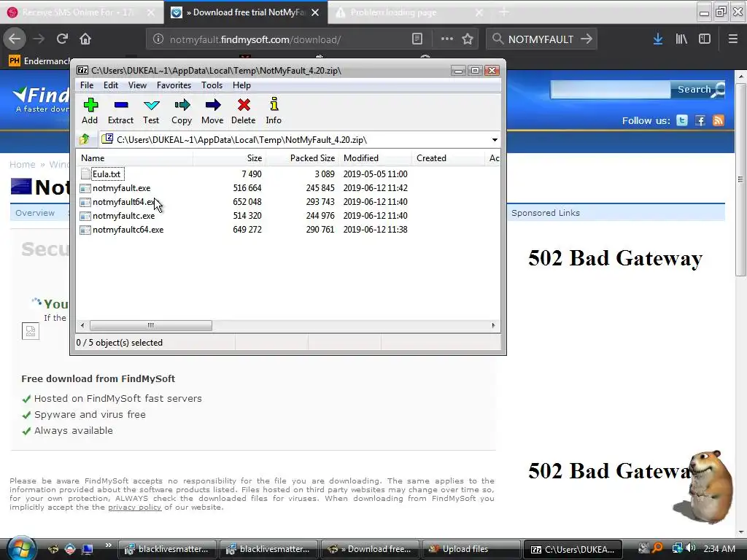The image size is (747, 560).
Task: Click the Extract toolbar icon
Action: coord(120,112)
